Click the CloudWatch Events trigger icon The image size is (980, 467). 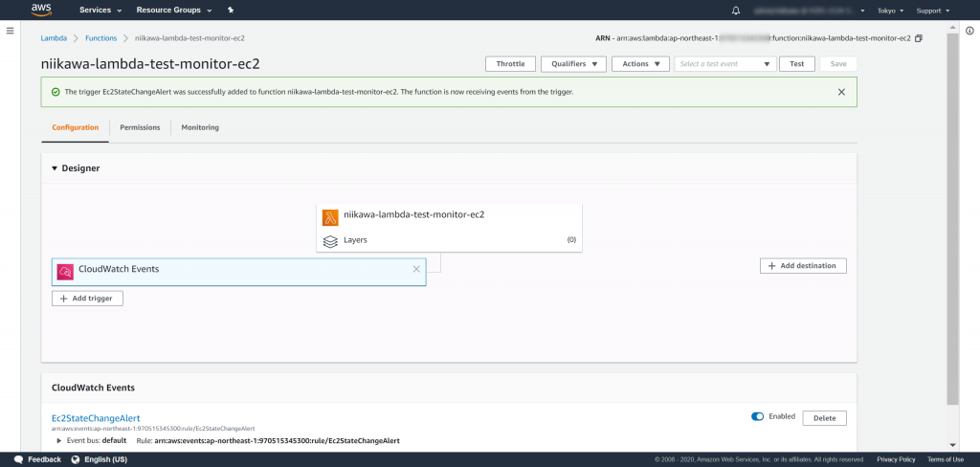65,272
